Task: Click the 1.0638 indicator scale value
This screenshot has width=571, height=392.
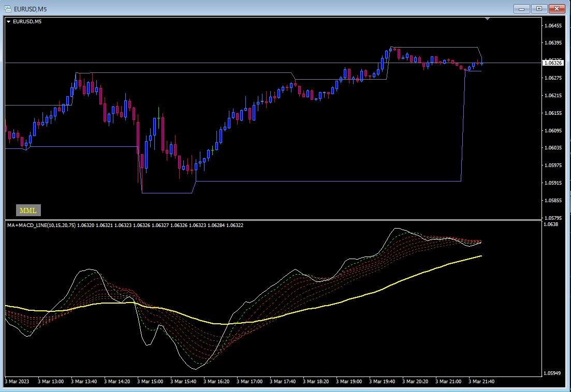Action: click(551, 224)
